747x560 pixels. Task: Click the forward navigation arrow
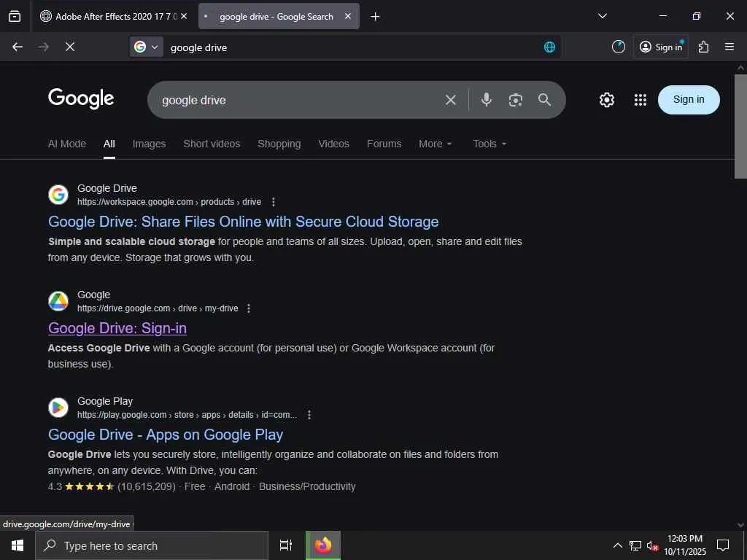point(43,47)
